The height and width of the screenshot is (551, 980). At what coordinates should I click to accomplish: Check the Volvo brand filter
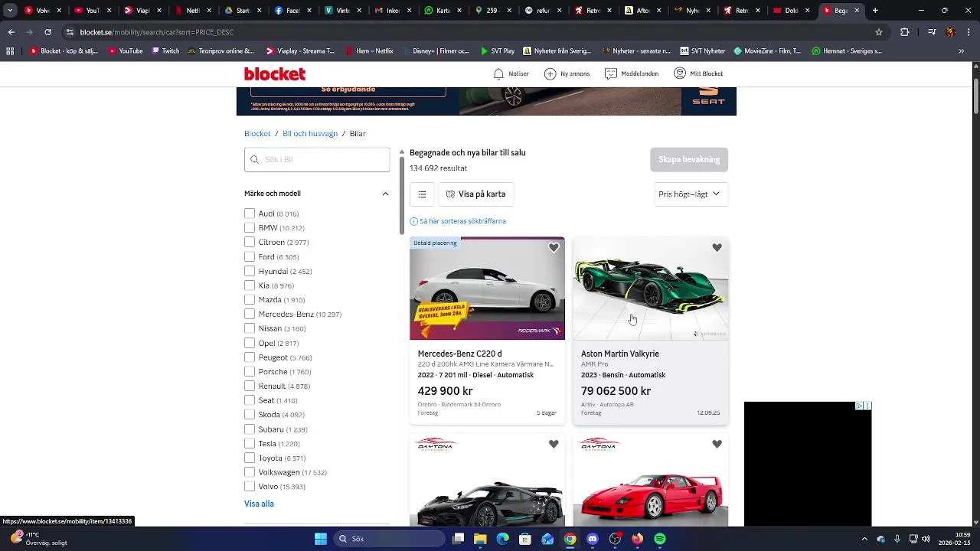click(250, 486)
